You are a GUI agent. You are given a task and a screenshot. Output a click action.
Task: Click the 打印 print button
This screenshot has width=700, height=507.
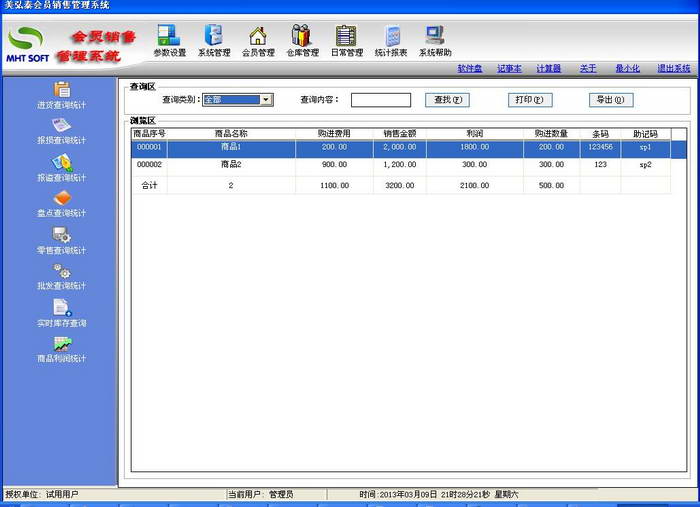pos(530,100)
